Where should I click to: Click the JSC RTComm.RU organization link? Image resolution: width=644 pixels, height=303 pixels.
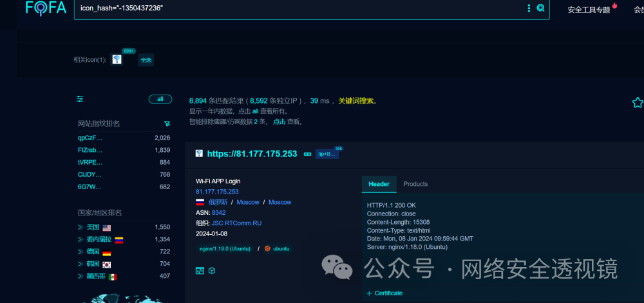[x=236, y=223]
